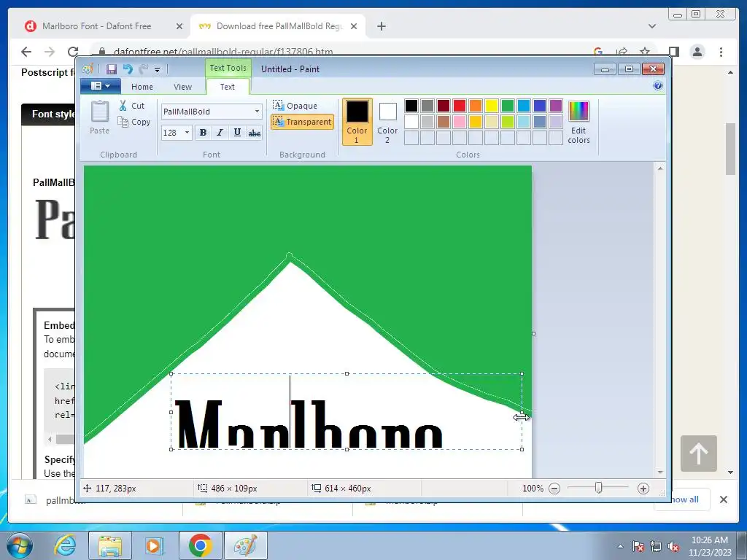
Task: Open the Edit colors dialog
Action: pyautogui.click(x=578, y=122)
